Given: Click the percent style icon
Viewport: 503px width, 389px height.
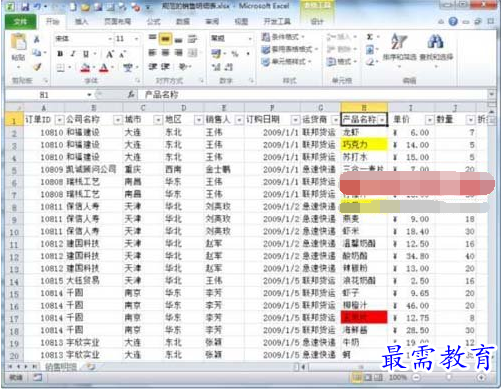Looking at the screenshot, I should coord(235,54).
